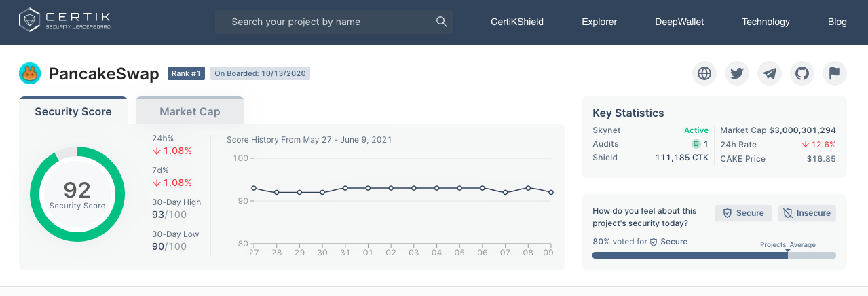
Task: Click the Projects' Average marker on vote bar
Action: (x=787, y=251)
